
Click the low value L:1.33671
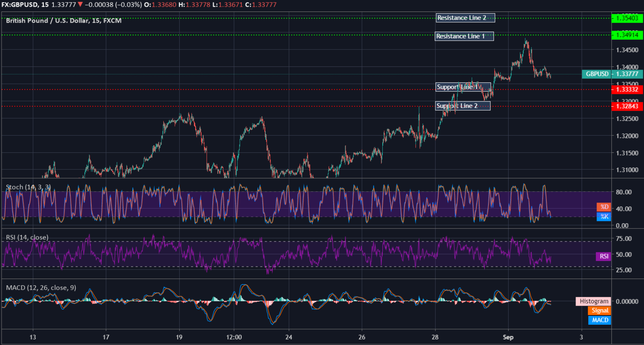click(227, 5)
